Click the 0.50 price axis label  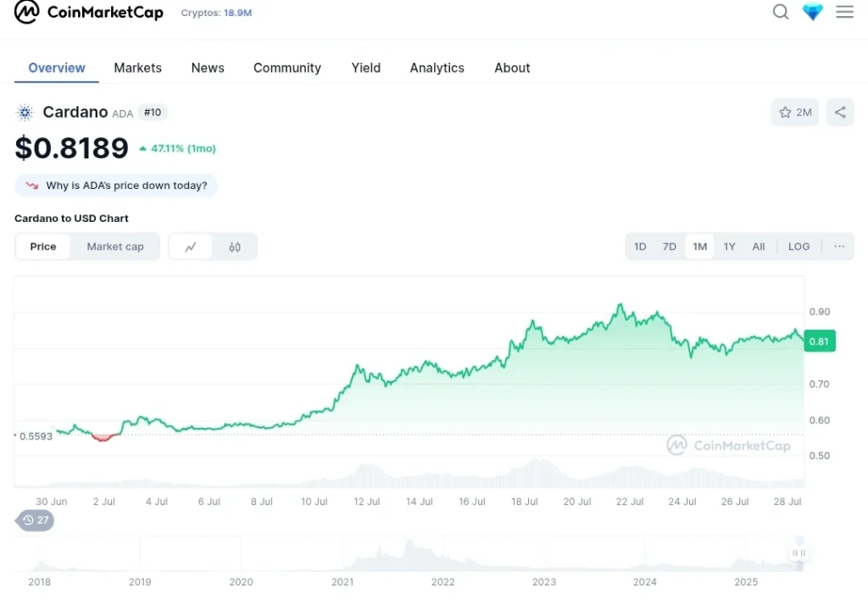[820, 456]
